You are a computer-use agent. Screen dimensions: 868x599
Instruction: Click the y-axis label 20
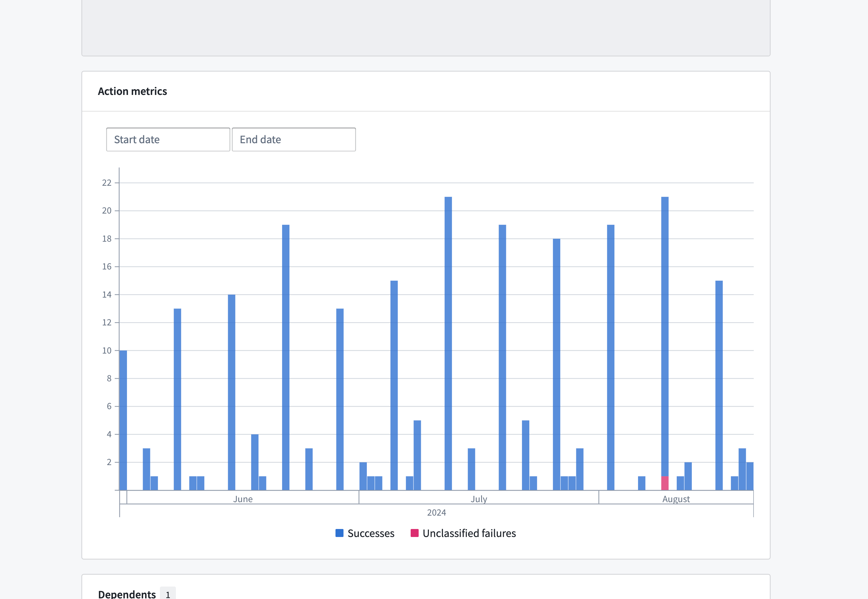tap(107, 211)
